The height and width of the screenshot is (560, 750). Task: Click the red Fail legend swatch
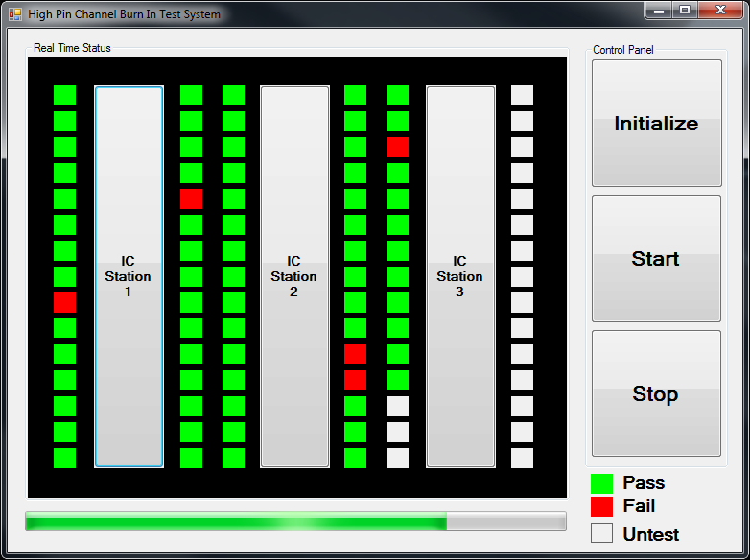[601, 506]
